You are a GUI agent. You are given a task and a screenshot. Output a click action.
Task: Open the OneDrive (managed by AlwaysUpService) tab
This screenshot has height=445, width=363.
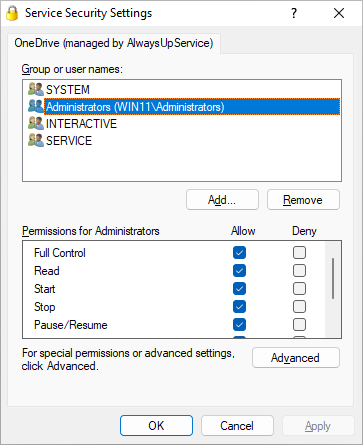coord(114,43)
